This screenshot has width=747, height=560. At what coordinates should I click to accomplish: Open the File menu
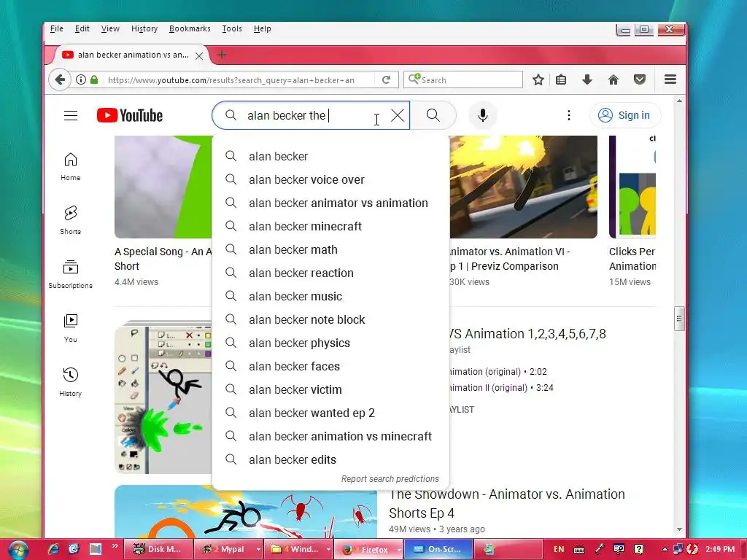[57, 28]
